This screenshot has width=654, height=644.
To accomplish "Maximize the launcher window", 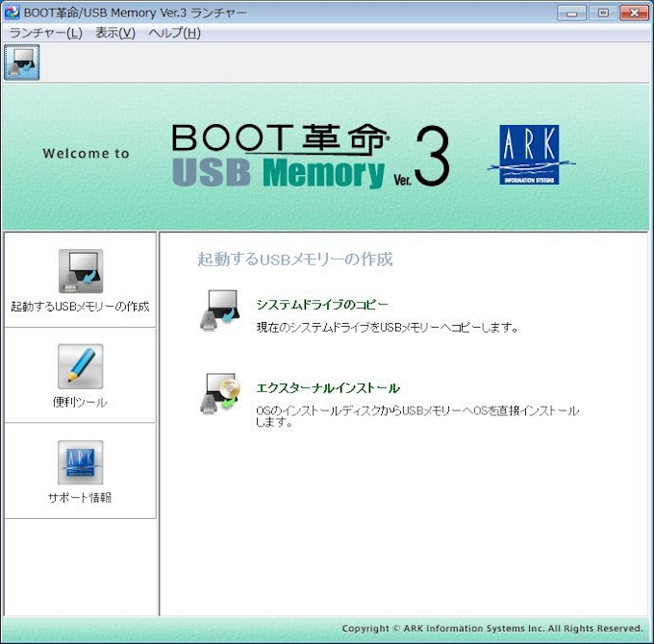I will 603,12.
